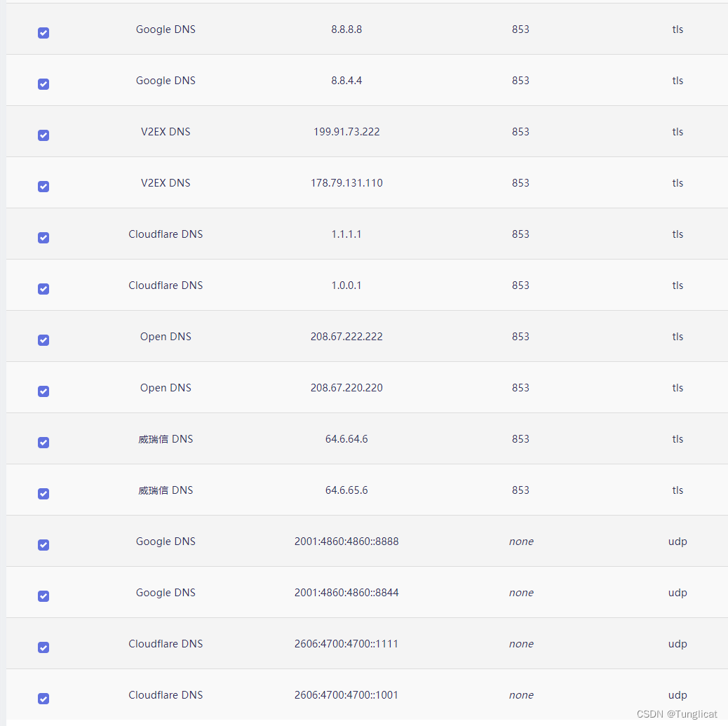Viewport: 728px width, 726px height.
Task: Select the 64.6.64.6 address cell
Action: 346,439
